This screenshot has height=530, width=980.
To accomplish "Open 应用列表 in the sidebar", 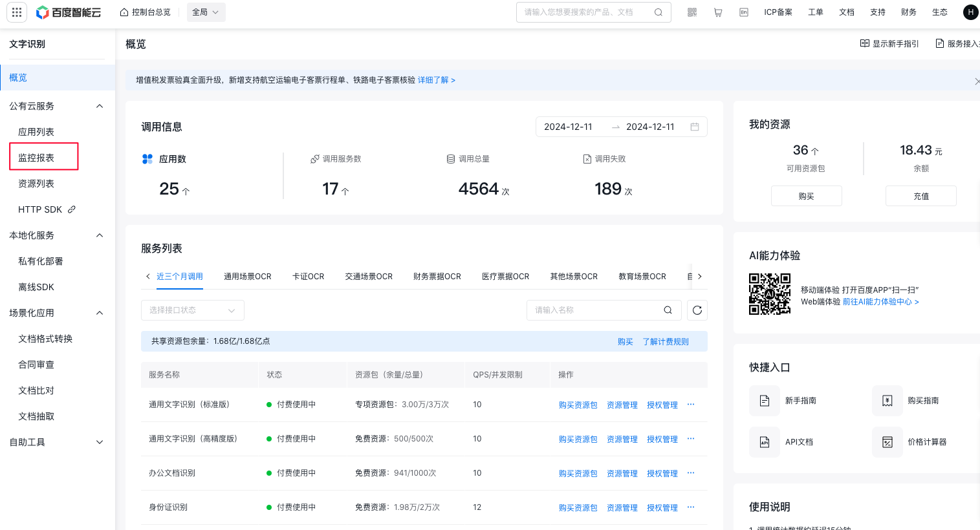I will 36,132.
